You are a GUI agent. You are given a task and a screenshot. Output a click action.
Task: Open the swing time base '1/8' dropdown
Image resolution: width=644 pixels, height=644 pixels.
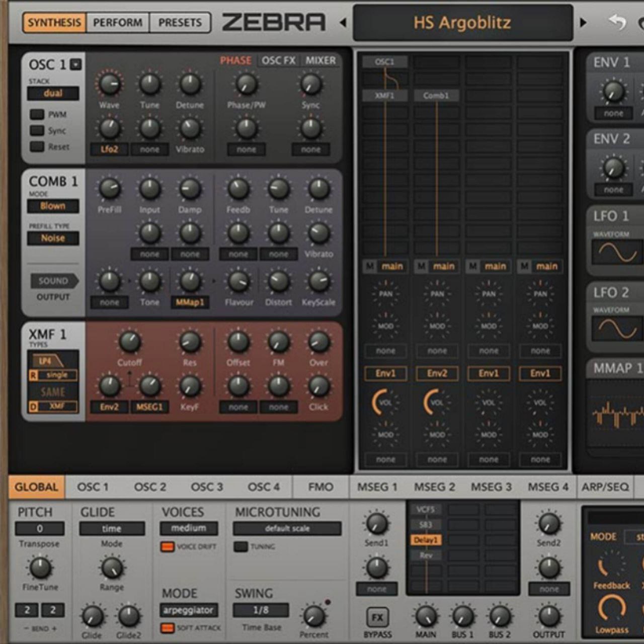pyautogui.click(x=261, y=610)
